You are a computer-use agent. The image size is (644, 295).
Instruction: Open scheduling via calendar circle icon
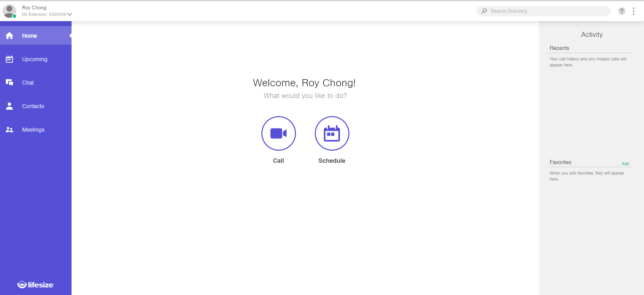point(332,133)
